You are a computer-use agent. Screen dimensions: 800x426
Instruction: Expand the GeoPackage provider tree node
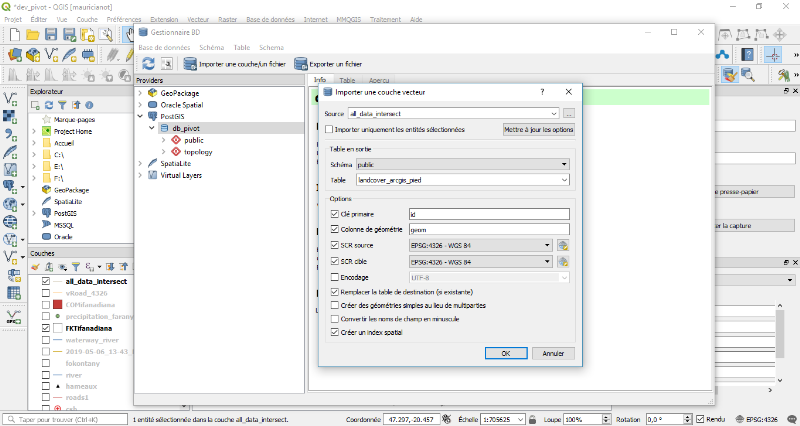coord(140,93)
